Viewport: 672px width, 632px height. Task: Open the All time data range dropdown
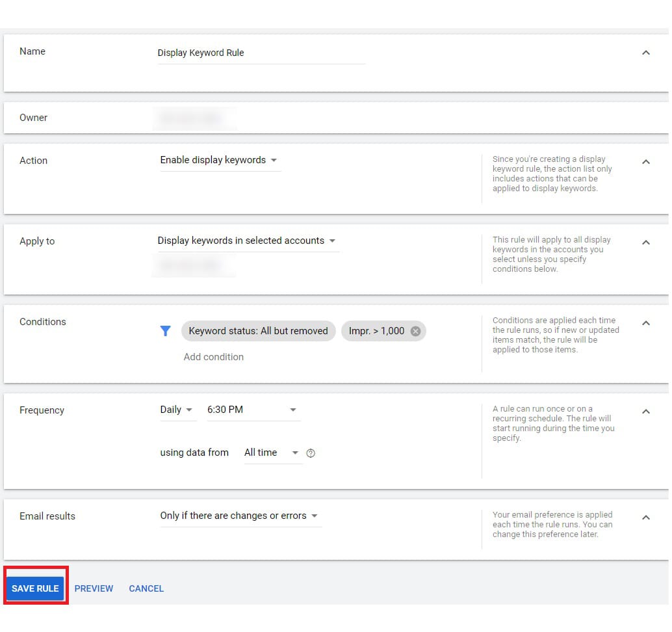[x=271, y=453]
